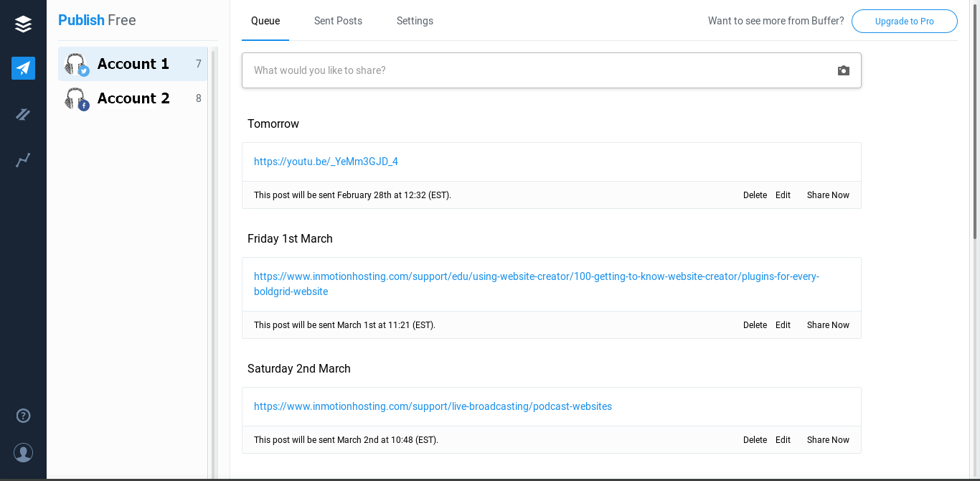Edit the March 1st queued post
980x481 pixels.
[783, 325]
